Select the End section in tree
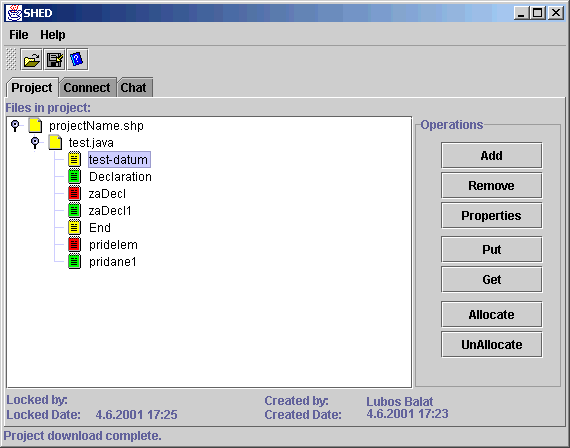The image size is (570, 448). click(x=100, y=228)
